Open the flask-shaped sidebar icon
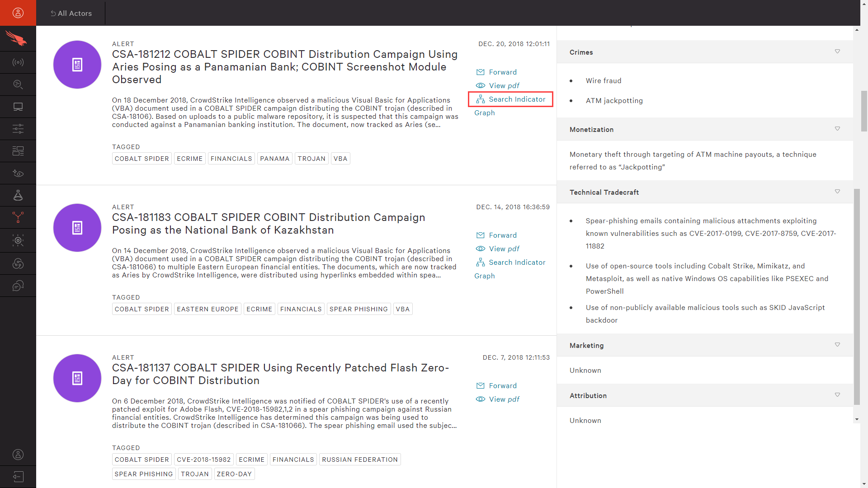This screenshot has width=868, height=488. (18, 195)
